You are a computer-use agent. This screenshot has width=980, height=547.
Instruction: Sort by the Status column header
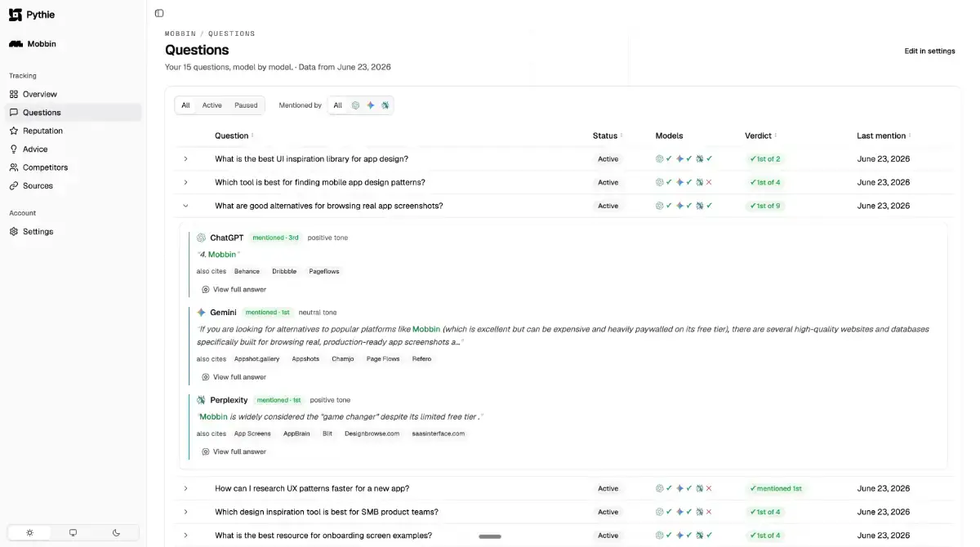(608, 136)
